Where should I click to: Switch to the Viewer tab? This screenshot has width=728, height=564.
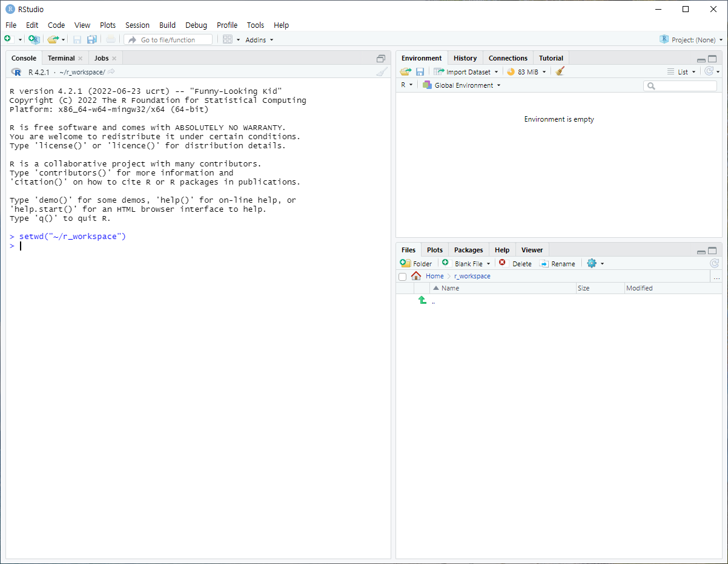pos(532,250)
